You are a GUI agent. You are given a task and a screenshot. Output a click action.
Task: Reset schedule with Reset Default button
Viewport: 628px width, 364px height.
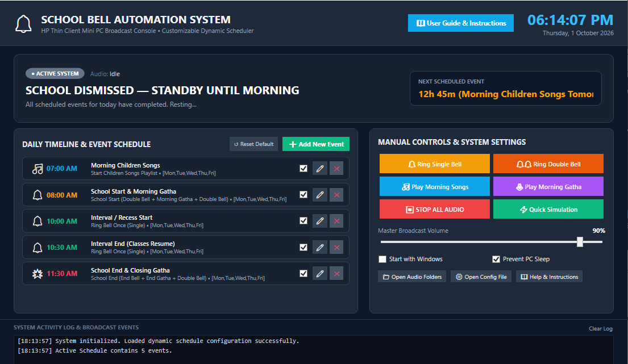point(253,144)
